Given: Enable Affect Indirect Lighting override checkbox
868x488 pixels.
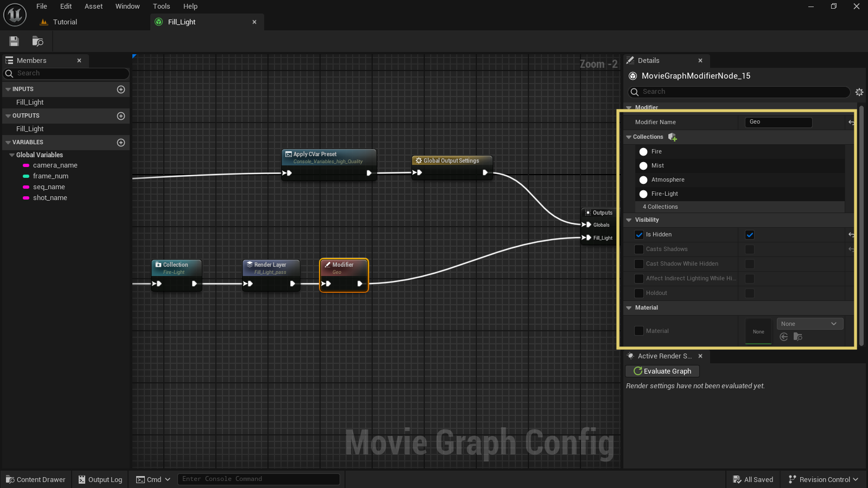Looking at the screenshot, I should pyautogui.click(x=639, y=279).
